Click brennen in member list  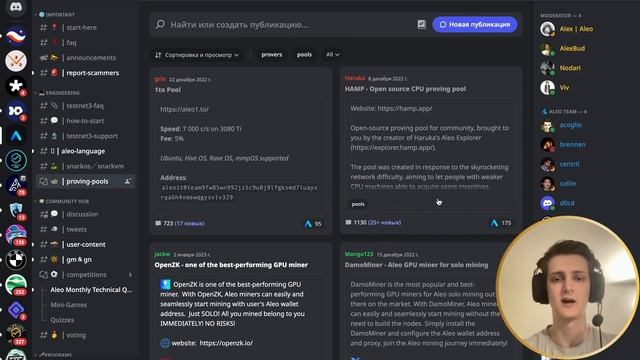pyautogui.click(x=572, y=144)
